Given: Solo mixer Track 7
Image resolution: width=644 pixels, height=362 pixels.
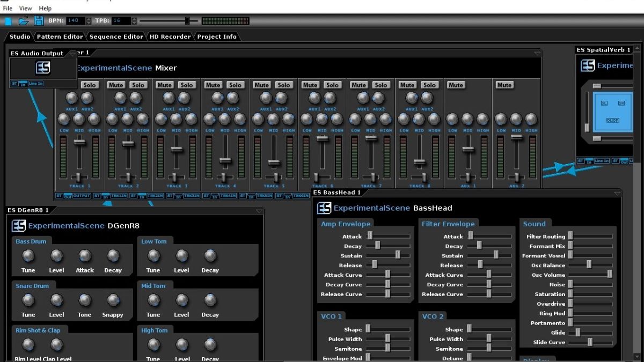Looking at the screenshot, I should [x=381, y=85].
